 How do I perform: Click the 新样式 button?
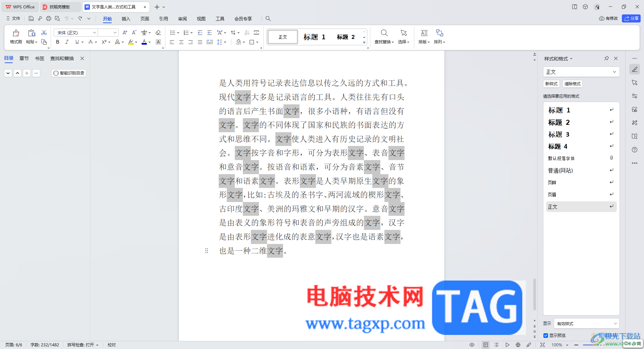551,84
